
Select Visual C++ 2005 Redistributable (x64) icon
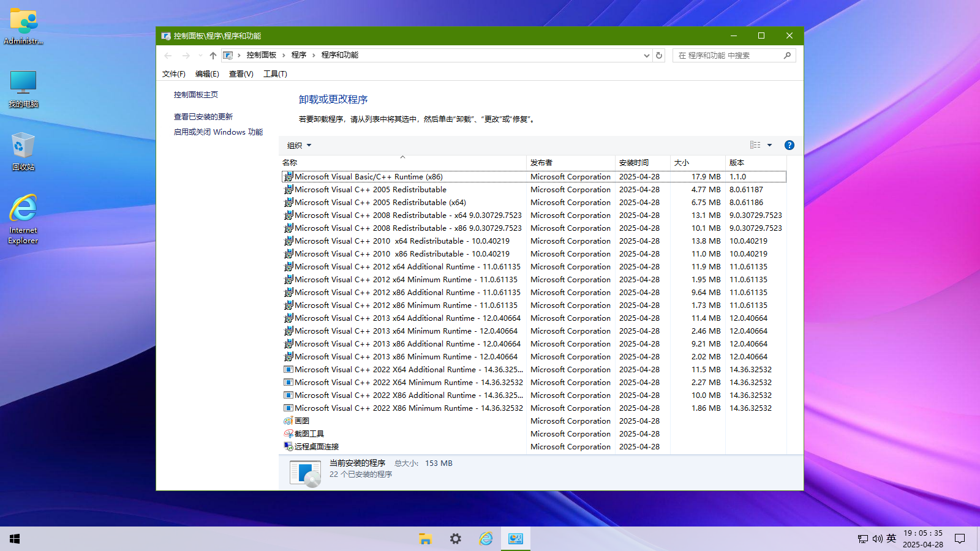(x=288, y=202)
